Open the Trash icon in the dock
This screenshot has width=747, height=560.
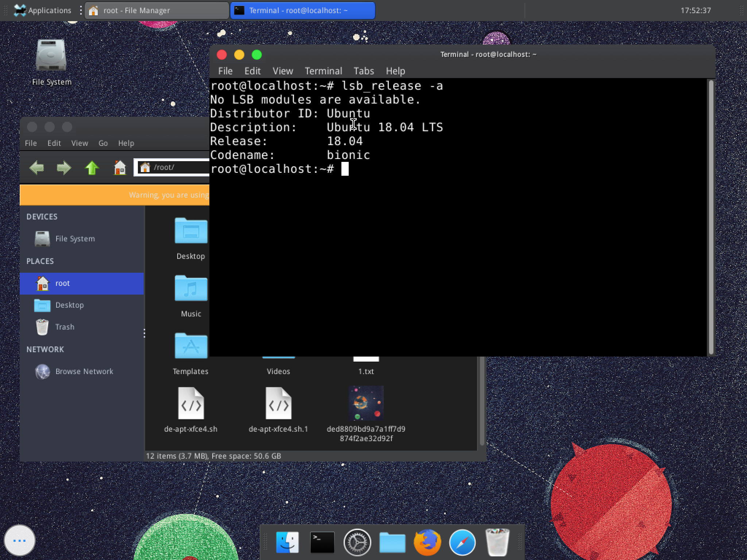[497, 542]
